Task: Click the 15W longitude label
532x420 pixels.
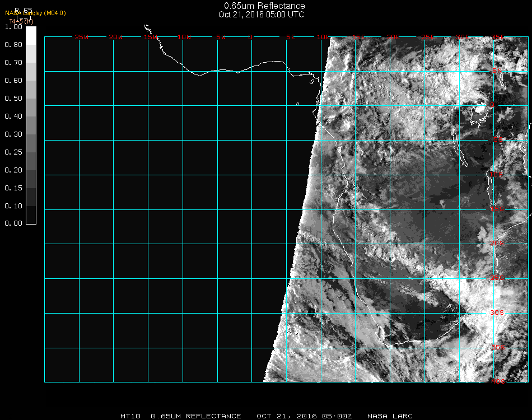Action: (150, 37)
